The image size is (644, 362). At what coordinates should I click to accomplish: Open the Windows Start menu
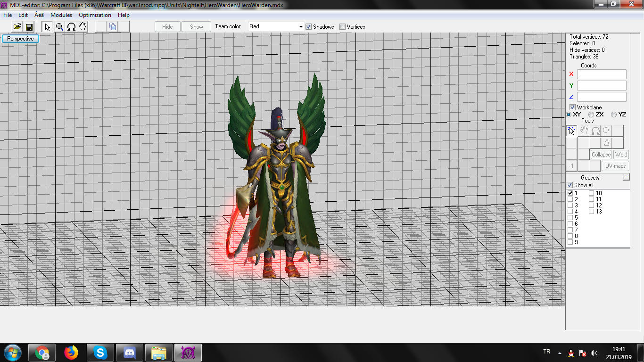12,353
